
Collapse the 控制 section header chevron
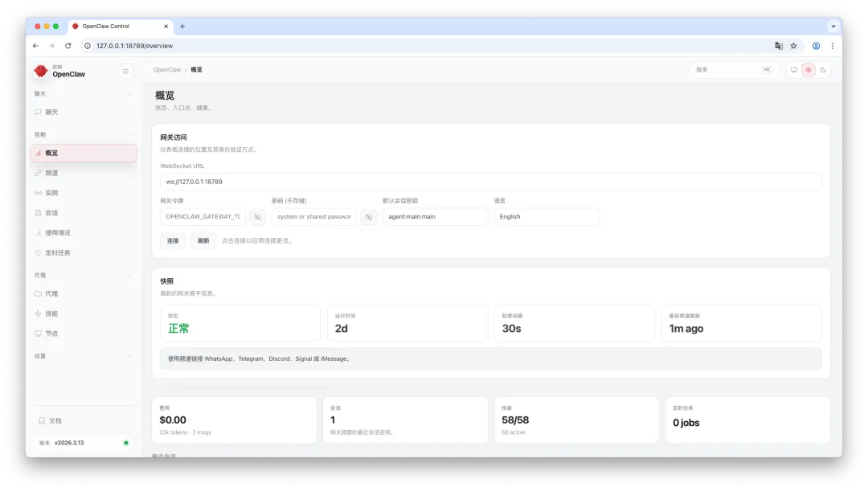[x=130, y=134]
